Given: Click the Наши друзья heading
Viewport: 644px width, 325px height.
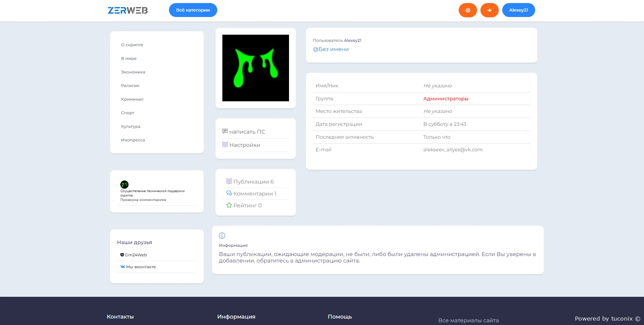Looking at the screenshot, I should tap(135, 242).
